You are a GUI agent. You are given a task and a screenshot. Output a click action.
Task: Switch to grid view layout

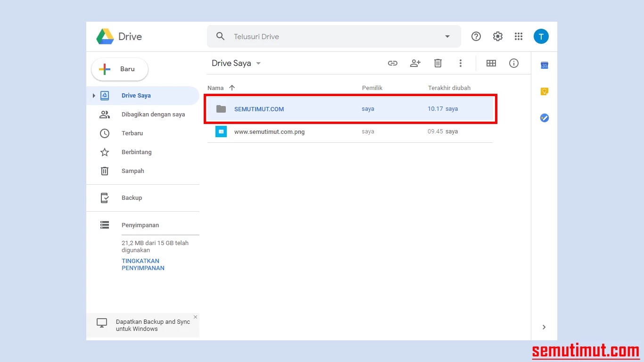coord(491,63)
